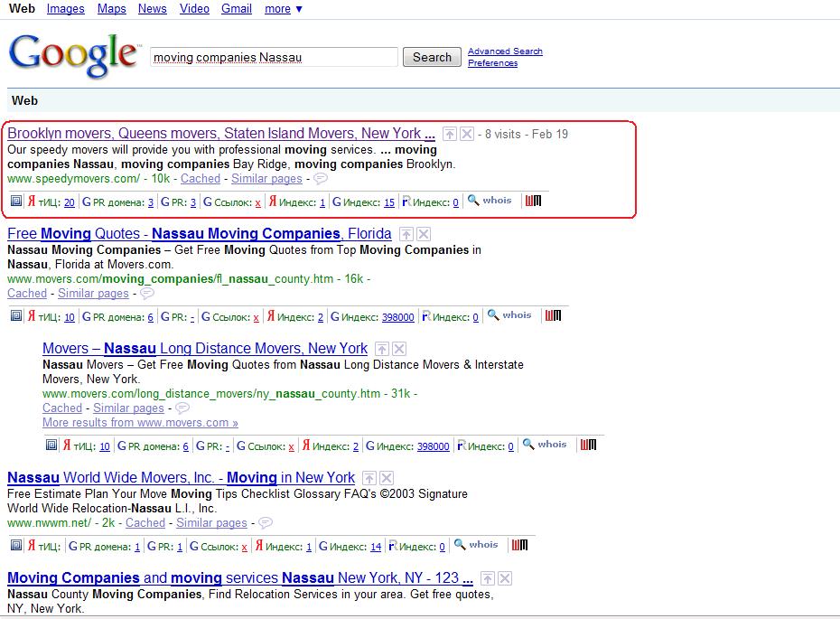Click G Индекс 398000 under Free Moving Quotes result
This screenshot has width=840, height=619.
(398, 317)
